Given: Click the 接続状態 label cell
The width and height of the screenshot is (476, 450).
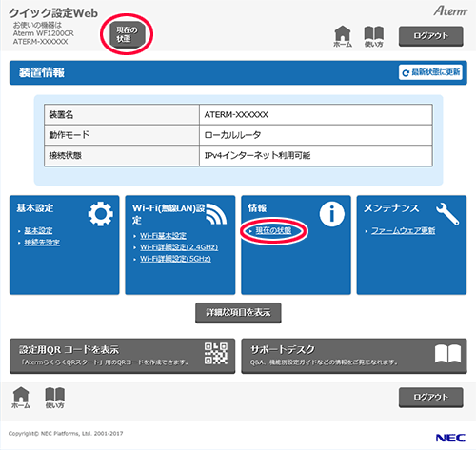Looking at the screenshot, I should pos(122,156).
